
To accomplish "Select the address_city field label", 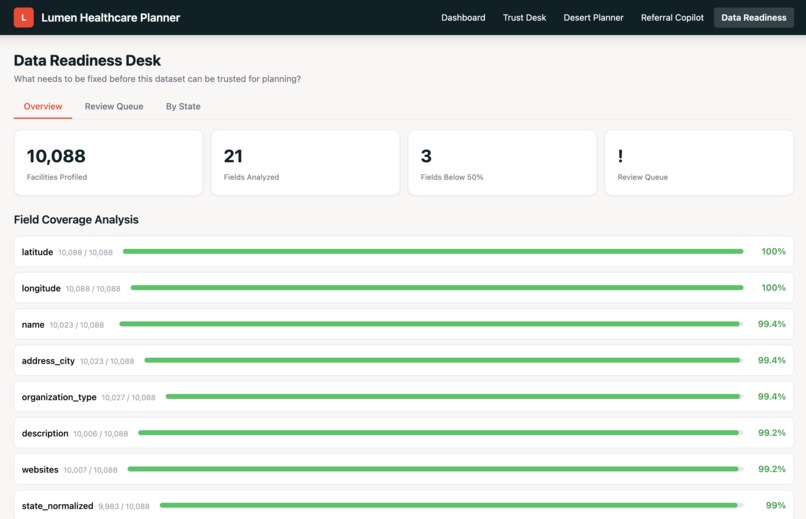I will coord(48,361).
